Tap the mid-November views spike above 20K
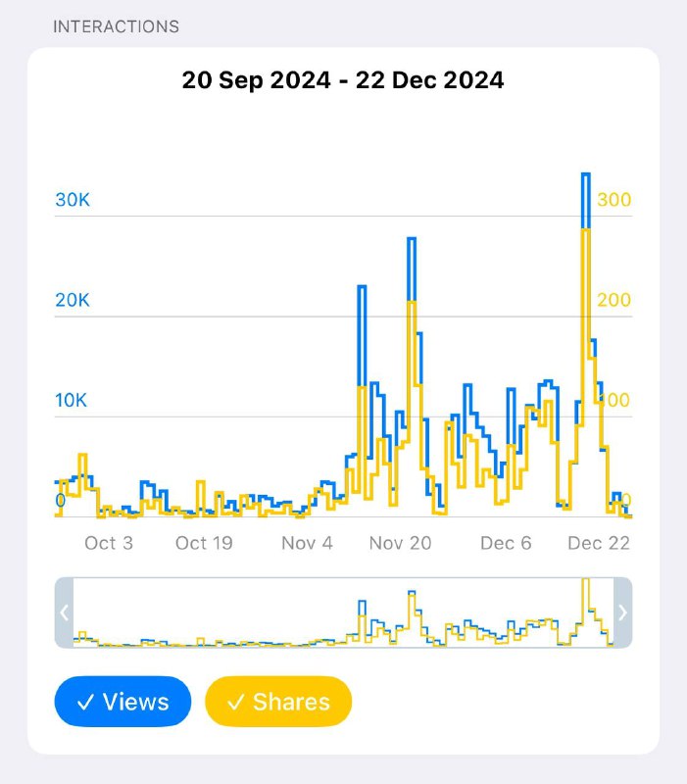The width and height of the screenshot is (687, 784). point(362,335)
